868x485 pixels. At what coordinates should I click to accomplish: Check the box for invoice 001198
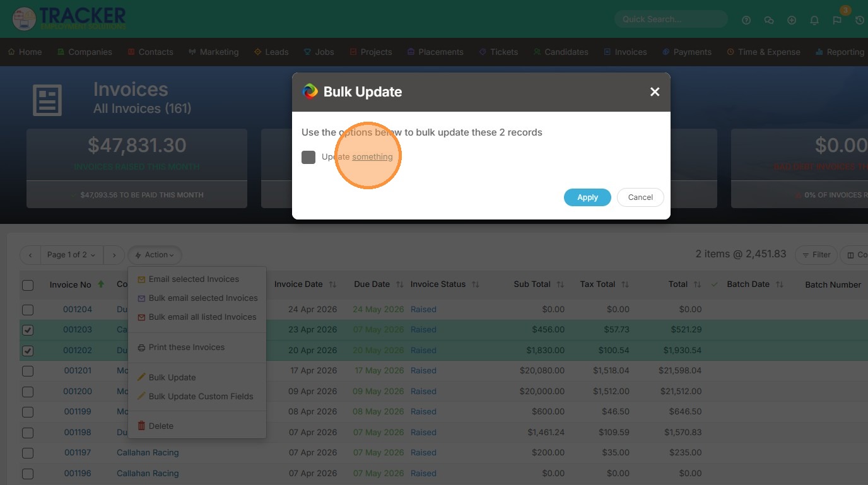point(28,433)
